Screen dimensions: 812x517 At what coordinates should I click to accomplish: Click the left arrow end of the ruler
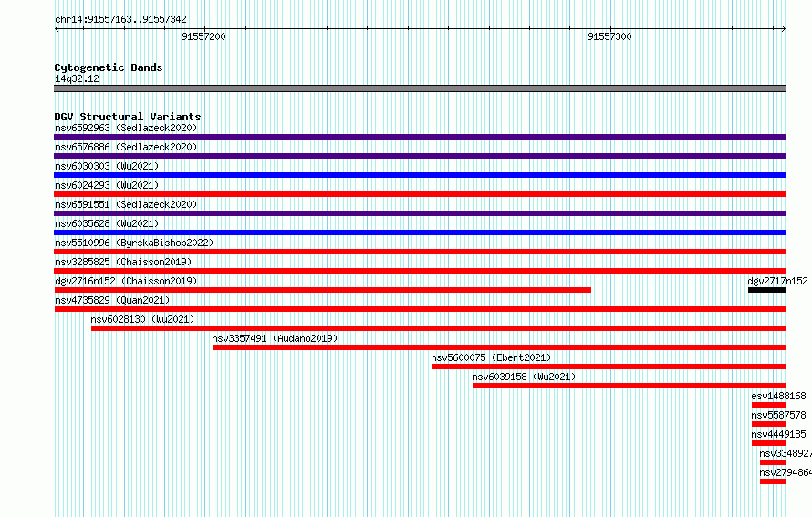coord(57,28)
